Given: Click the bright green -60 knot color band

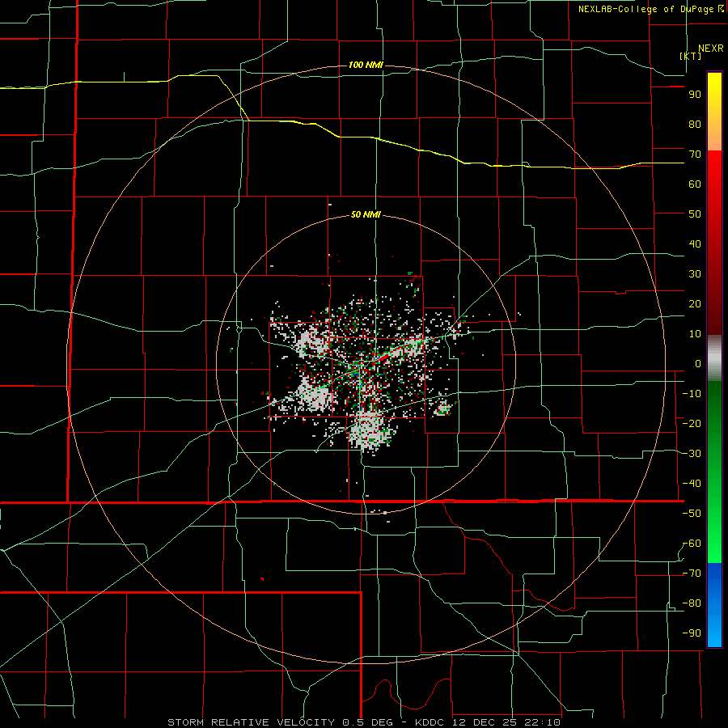Looking at the screenshot, I should 714,548.
